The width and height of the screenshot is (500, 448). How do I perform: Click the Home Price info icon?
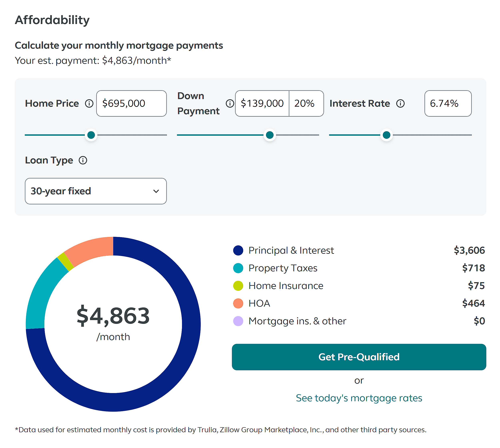[x=90, y=103]
